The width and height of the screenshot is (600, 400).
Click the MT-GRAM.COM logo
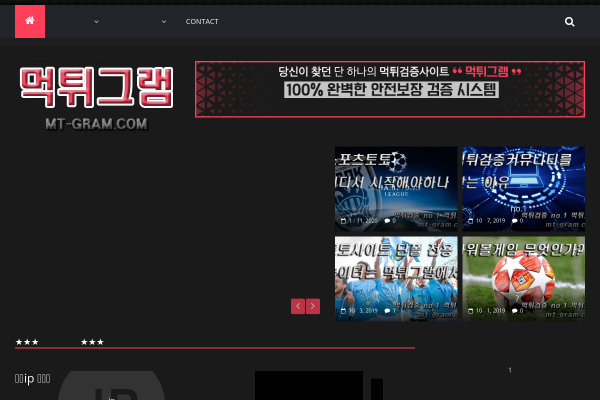tap(96, 98)
